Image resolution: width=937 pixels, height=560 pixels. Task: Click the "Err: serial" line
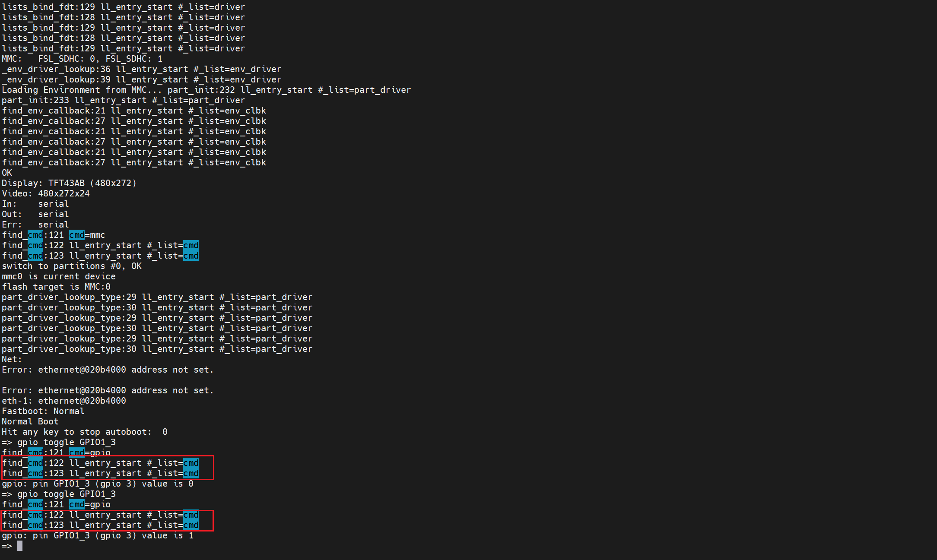click(x=35, y=225)
